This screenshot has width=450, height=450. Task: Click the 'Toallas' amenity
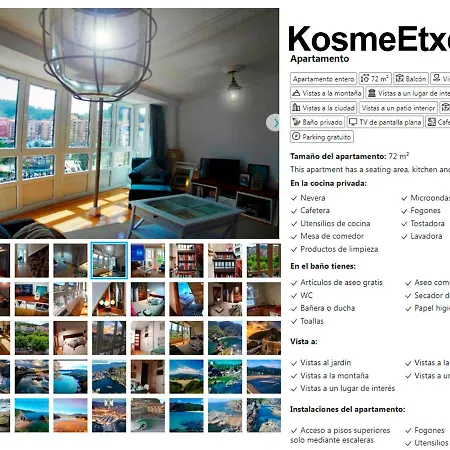312,321
